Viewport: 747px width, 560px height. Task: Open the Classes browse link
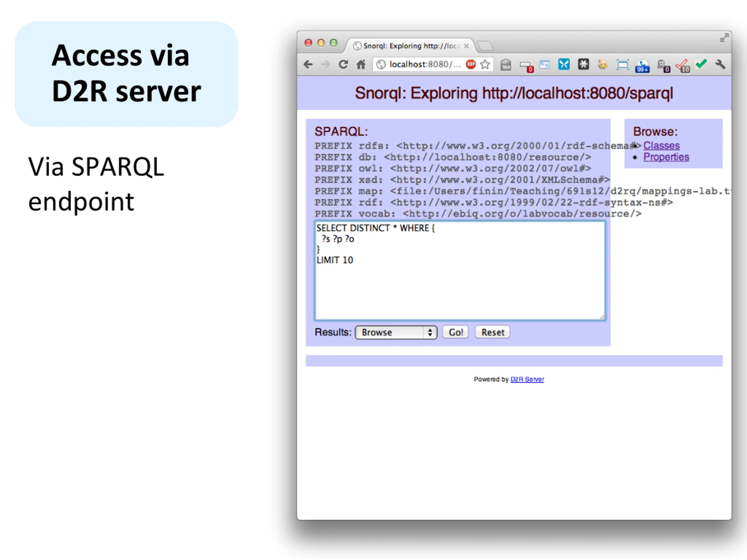click(x=661, y=145)
